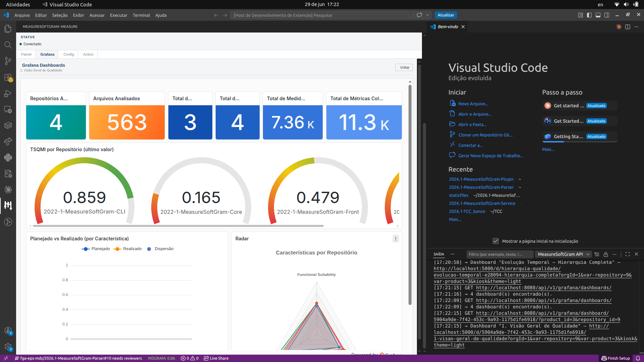
Task: Open more actions menu in the output toolbar
Action: coord(614,254)
